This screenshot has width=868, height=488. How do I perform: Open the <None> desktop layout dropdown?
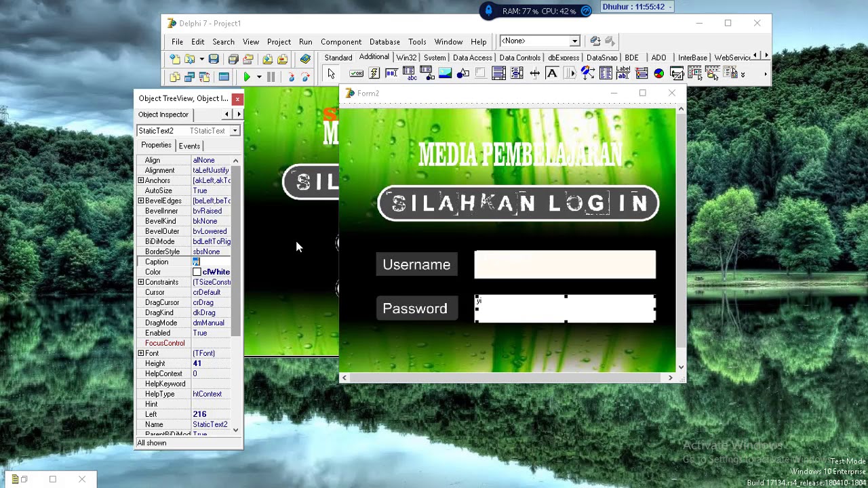coord(574,41)
